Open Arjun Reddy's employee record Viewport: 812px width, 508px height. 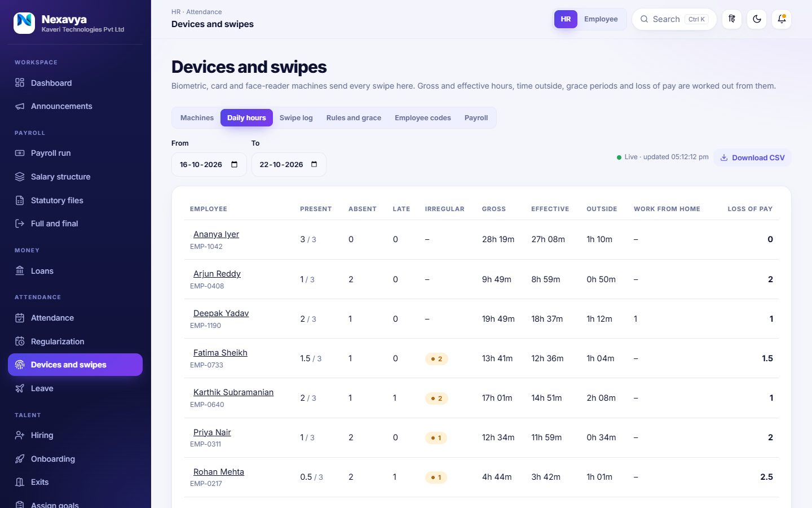pos(217,274)
